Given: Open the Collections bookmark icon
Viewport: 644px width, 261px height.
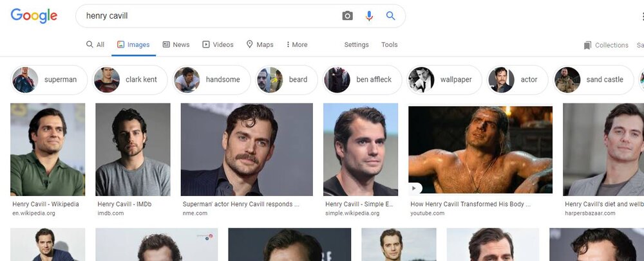Looking at the screenshot, I should [587, 45].
